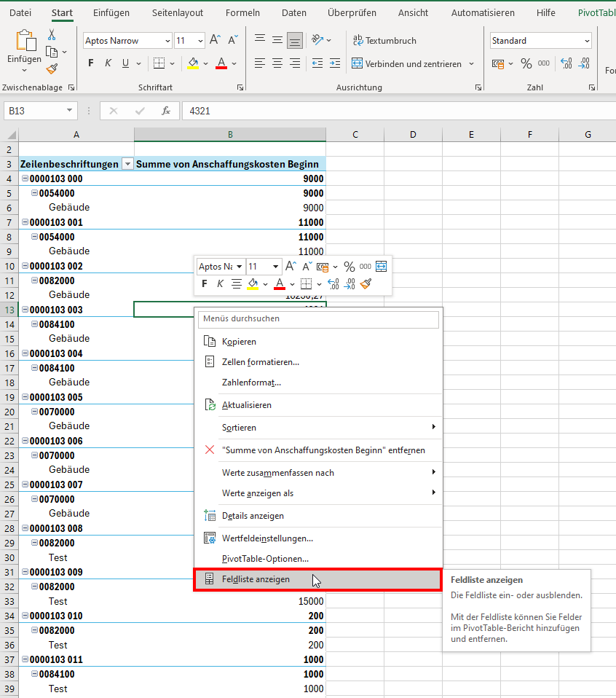Viewport: 616px width, 698px height.
Task: Select Details anzeigen in context menu
Action: (318, 516)
